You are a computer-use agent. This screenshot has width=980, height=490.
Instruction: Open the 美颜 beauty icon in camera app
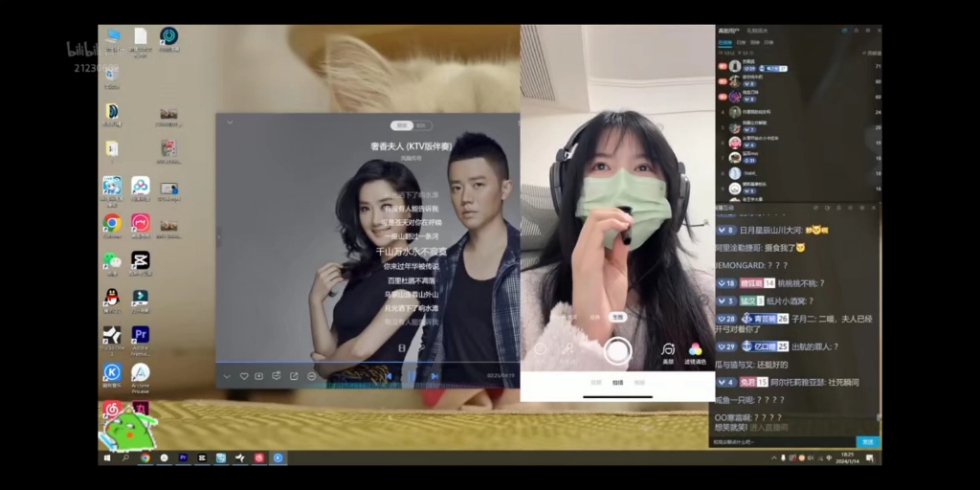(x=668, y=353)
